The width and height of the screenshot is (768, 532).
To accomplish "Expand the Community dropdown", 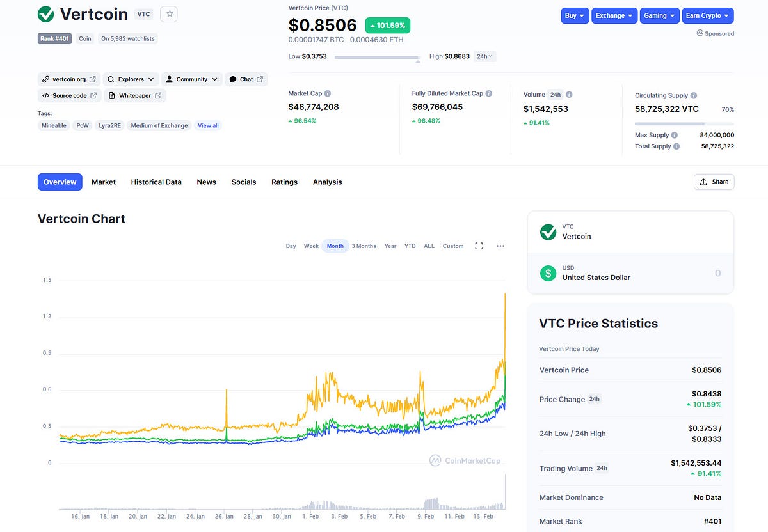I will (191, 79).
